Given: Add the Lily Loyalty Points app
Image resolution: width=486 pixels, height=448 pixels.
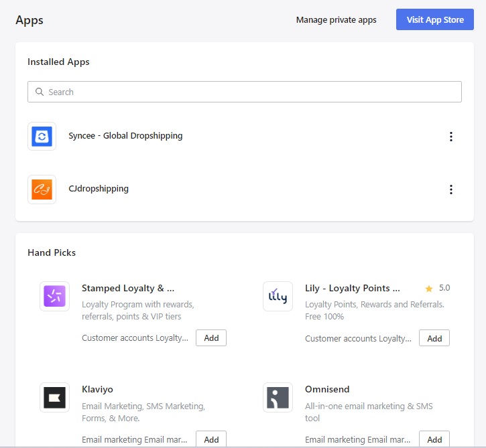Looking at the screenshot, I should click(x=434, y=338).
